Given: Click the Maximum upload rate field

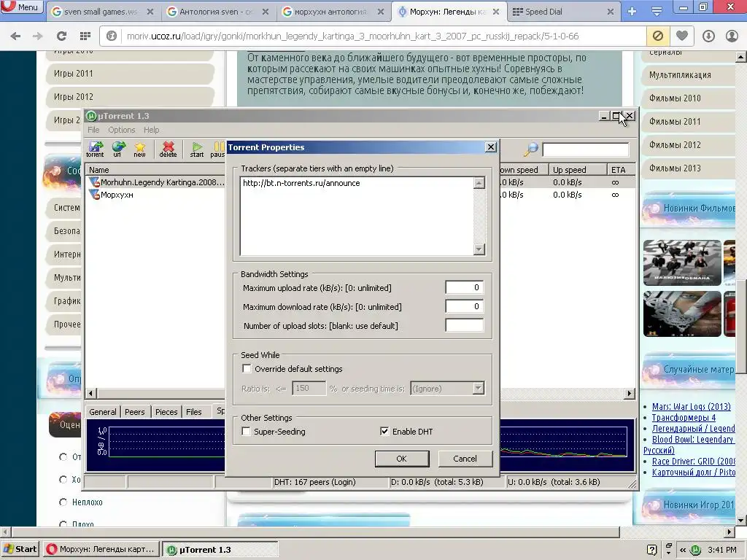Looking at the screenshot, I should click(465, 287).
